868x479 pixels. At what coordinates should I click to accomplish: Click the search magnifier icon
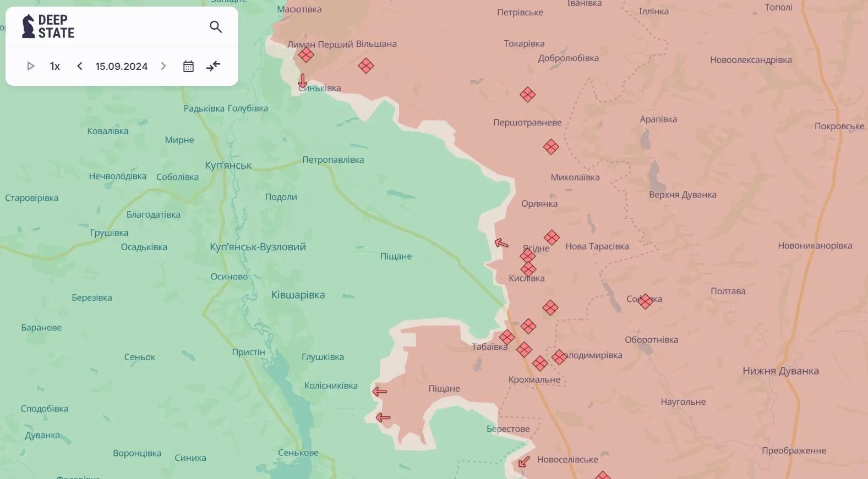coord(216,27)
